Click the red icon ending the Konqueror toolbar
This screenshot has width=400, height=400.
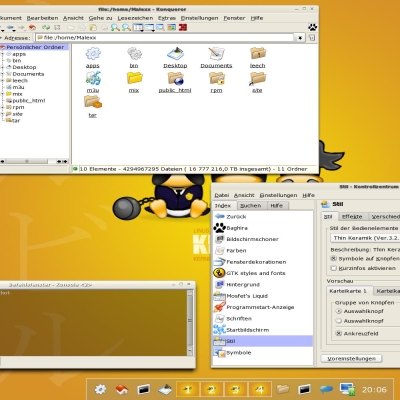[x=182, y=28]
